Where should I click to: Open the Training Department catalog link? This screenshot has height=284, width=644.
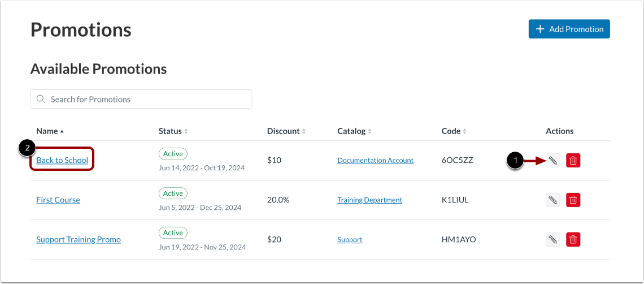tap(369, 200)
